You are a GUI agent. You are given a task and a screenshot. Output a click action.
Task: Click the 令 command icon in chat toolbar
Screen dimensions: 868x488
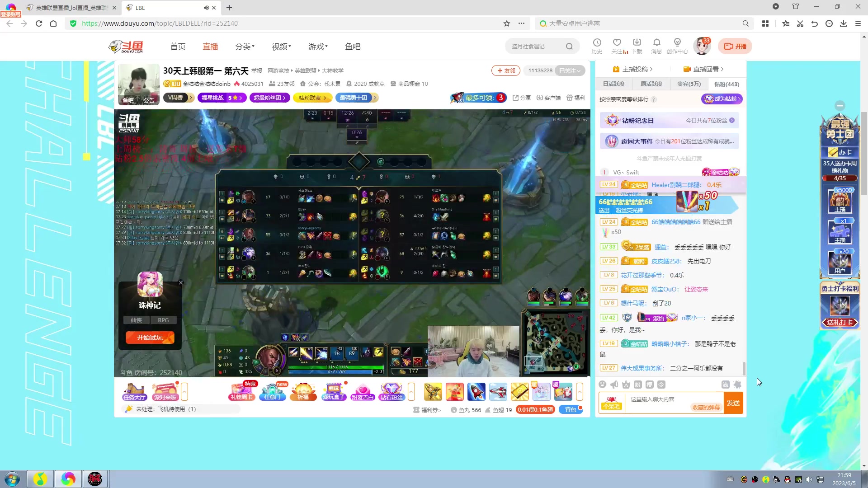pos(661,385)
